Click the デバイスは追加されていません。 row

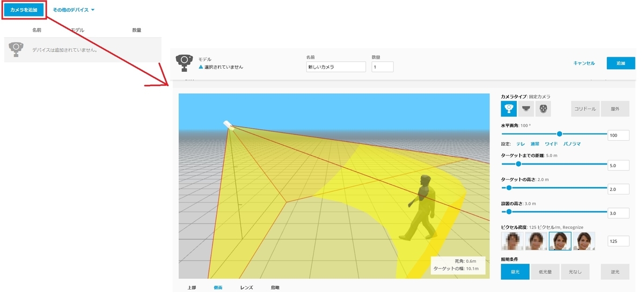[83, 49]
